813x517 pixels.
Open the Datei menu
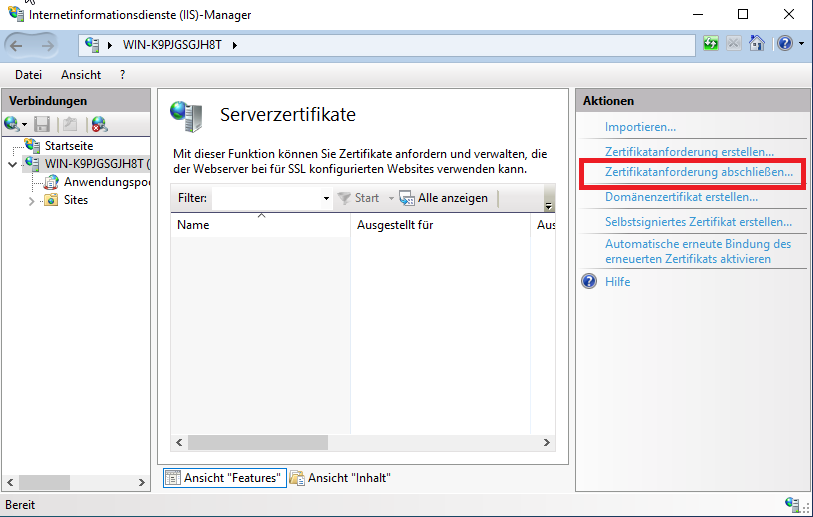[x=28, y=75]
